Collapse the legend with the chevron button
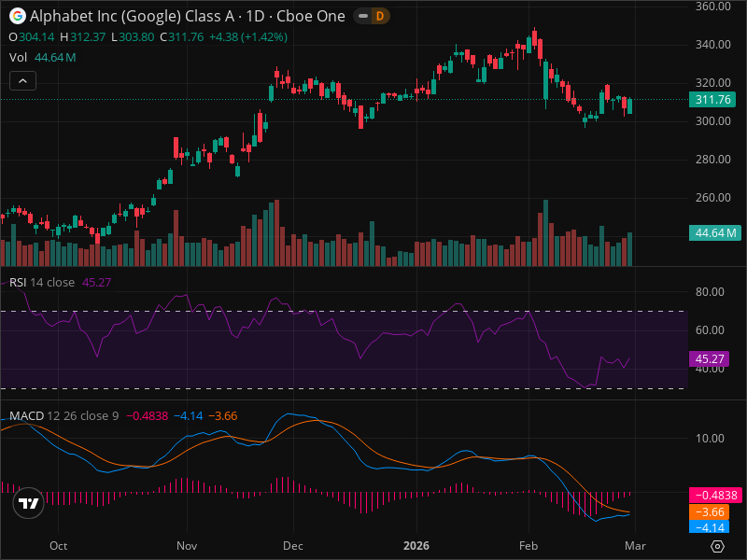The width and height of the screenshot is (747, 560). coord(22,81)
